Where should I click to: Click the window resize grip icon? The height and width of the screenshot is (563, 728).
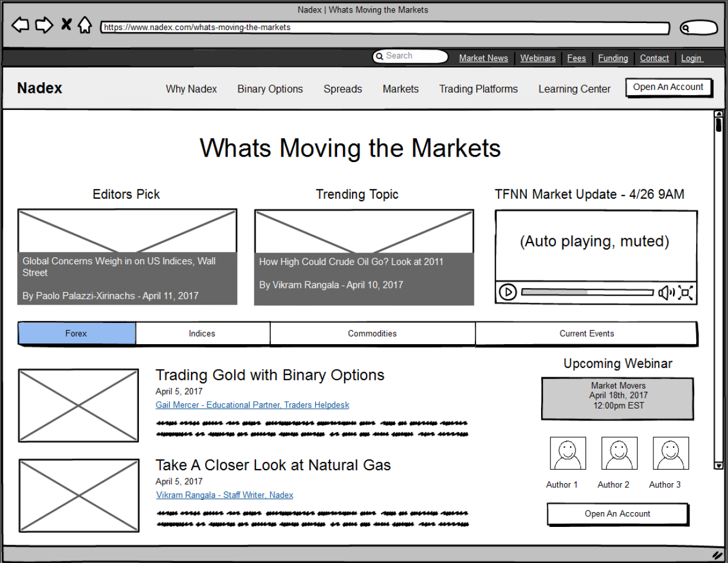tap(717, 555)
